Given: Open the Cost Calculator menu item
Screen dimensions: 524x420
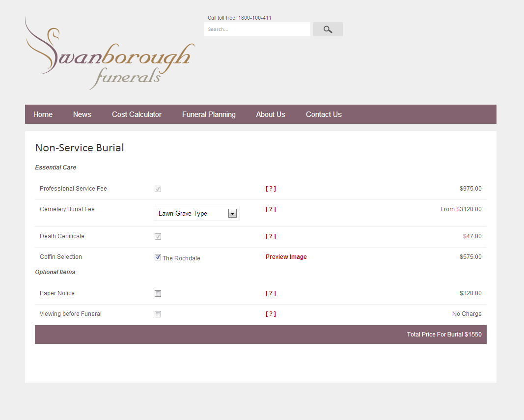Looking at the screenshot, I should click(x=137, y=114).
